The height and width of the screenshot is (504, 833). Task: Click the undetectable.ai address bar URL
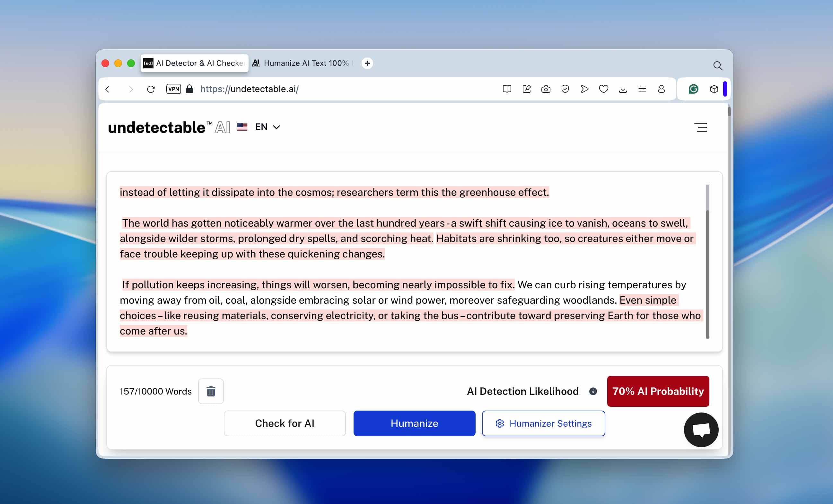[x=249, y=89]
